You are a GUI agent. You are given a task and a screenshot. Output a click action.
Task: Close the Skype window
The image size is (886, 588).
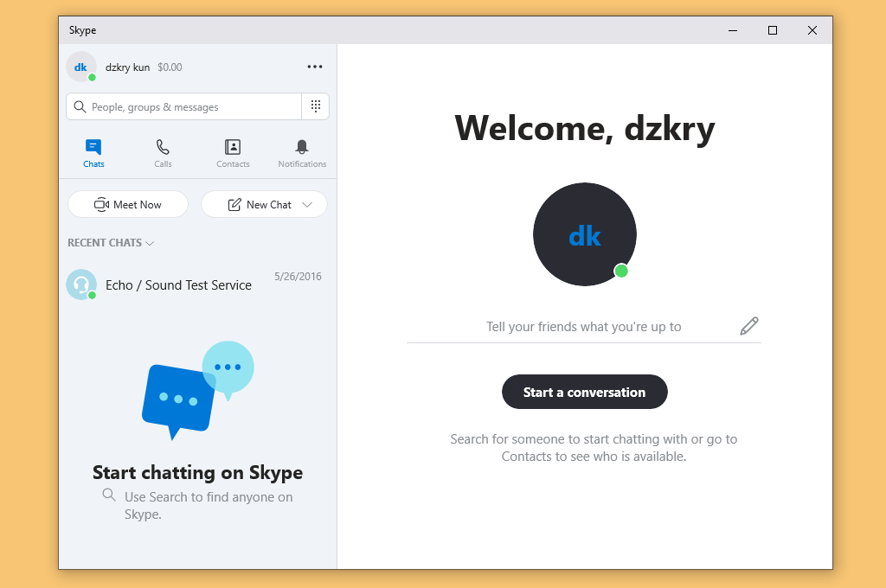[812, 30]
